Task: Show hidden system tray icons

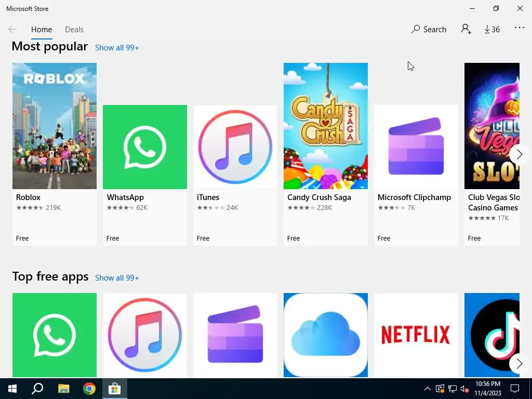Action: click(x=428, y=389)
